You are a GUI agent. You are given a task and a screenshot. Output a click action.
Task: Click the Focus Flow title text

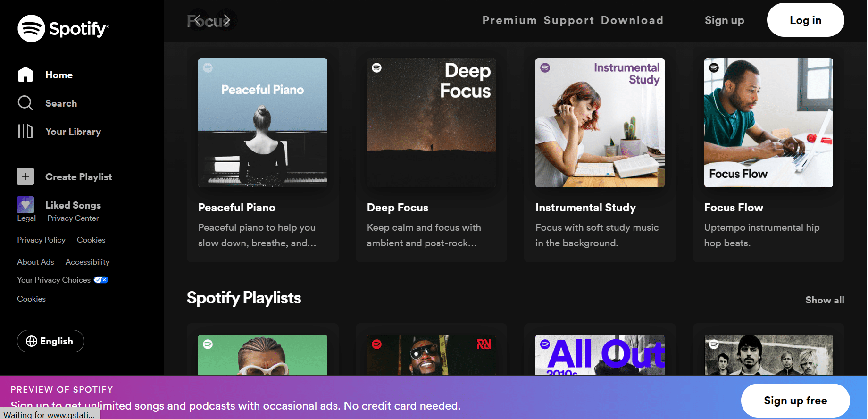[x=734, y=208]
